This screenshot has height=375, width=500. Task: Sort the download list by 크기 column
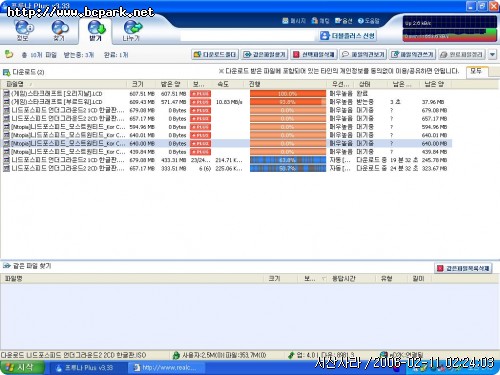point(141,84)
